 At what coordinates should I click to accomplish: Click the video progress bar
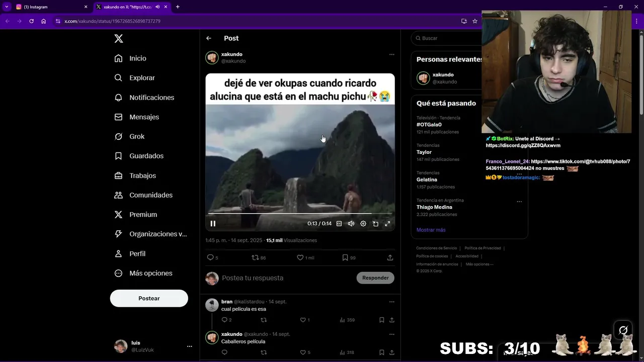300,214
